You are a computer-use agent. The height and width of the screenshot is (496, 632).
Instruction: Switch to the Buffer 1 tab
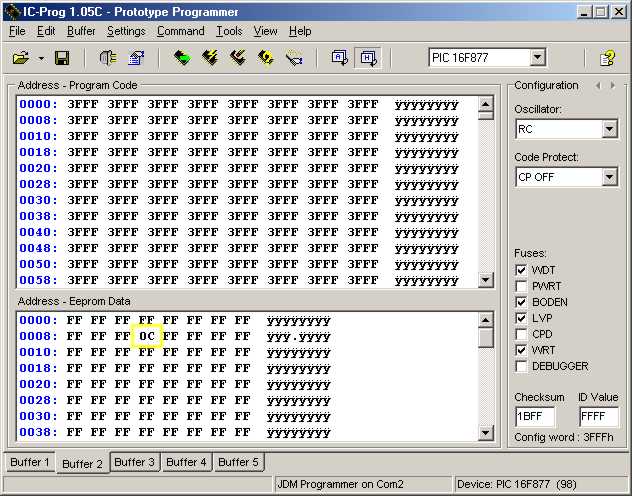pos(30,462)
